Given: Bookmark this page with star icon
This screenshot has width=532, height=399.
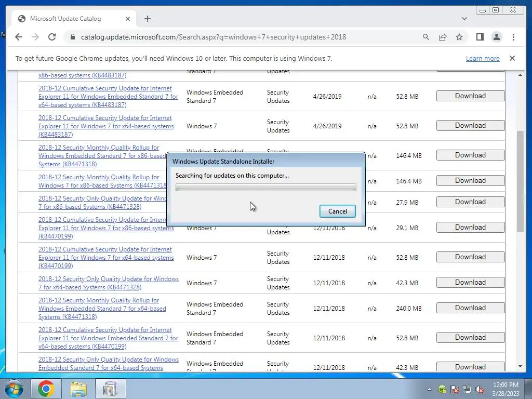Looking at the screenshot, I should tap(459, 37).
